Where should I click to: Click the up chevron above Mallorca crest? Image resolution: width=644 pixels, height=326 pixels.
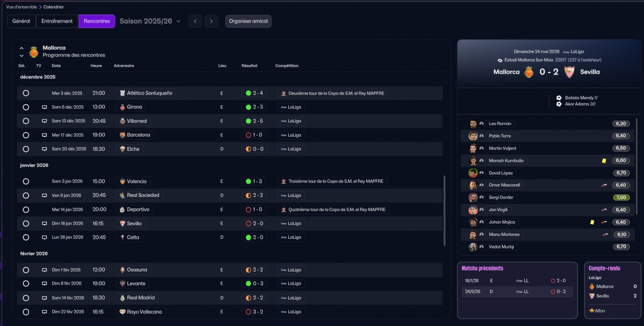[22, 48]
